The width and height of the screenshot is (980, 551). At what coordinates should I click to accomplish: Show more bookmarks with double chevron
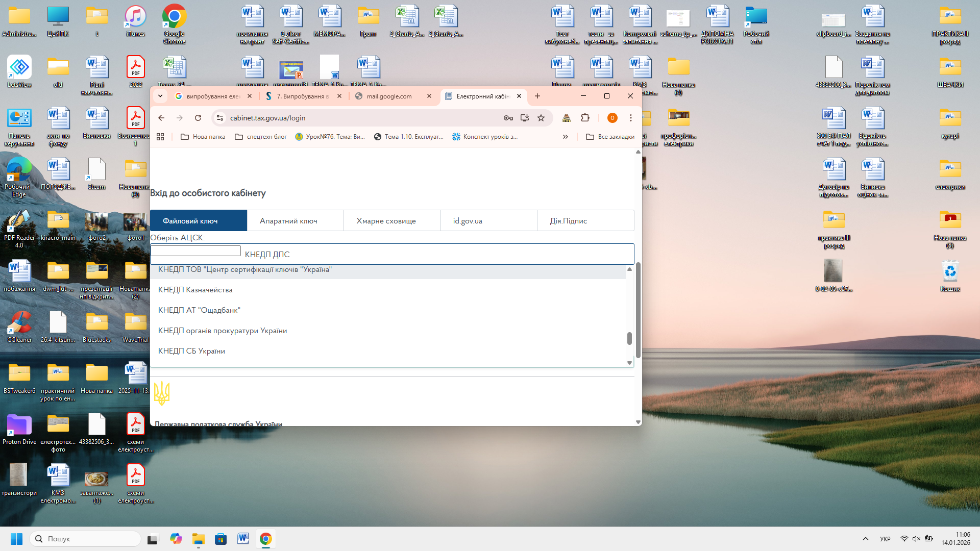[x=566, y=137]
